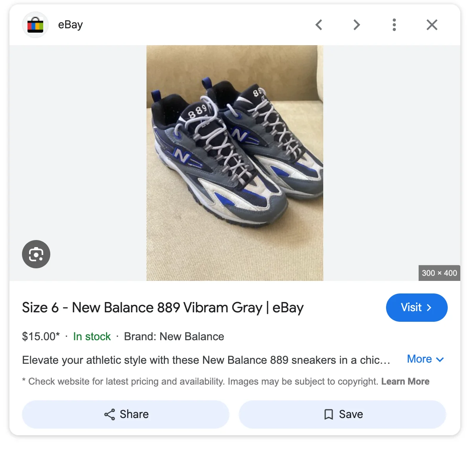
Task: Click the $15.00 price text
Action: pyautogui.click(x=40, y=337)
